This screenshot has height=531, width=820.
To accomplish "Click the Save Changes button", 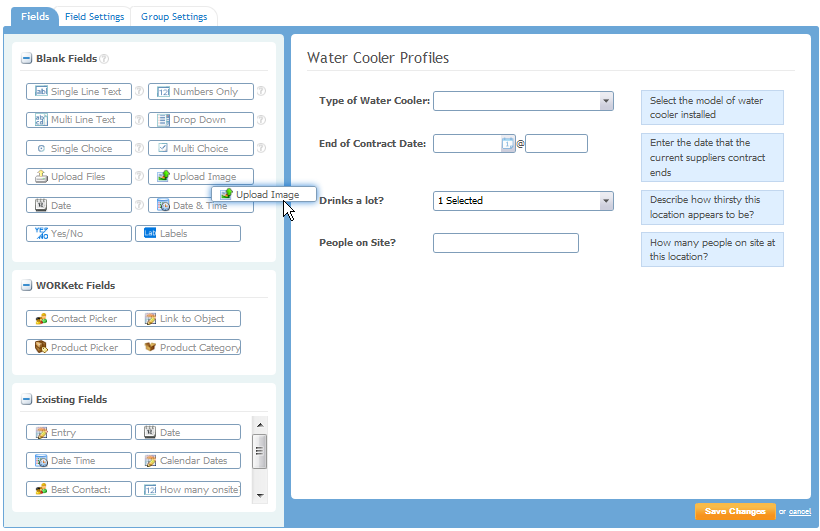I will click(735, 511).
